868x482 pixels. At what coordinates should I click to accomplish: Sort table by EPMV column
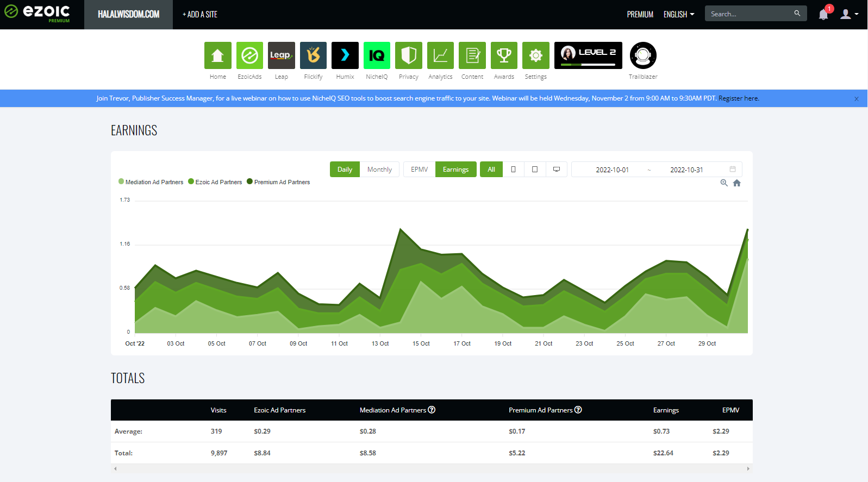(730, 410)
